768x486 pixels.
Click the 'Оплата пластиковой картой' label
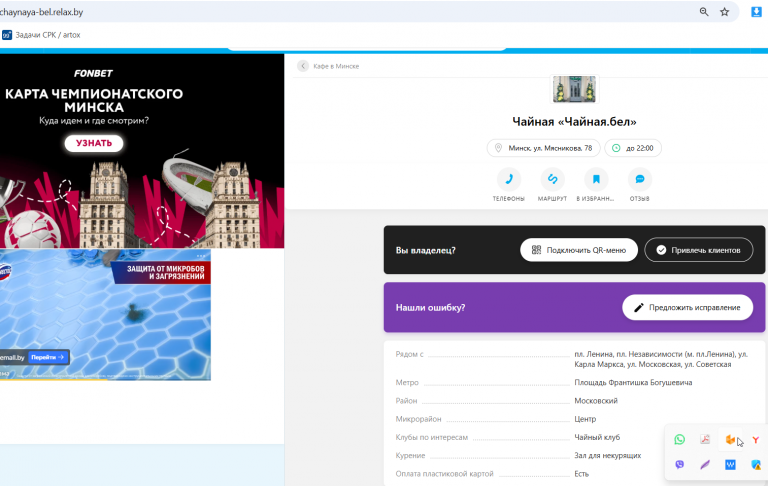pyautogui.click(x=444, y=474)
